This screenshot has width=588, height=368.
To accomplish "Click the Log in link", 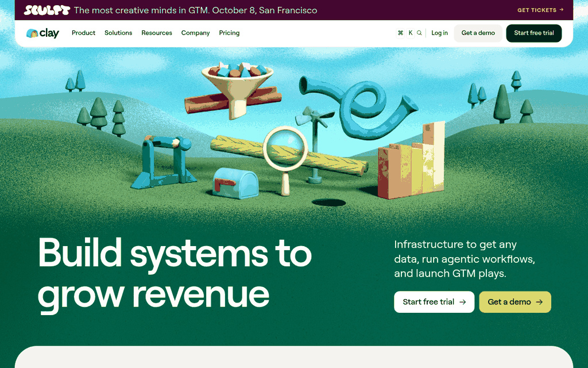I will [439, 33].
